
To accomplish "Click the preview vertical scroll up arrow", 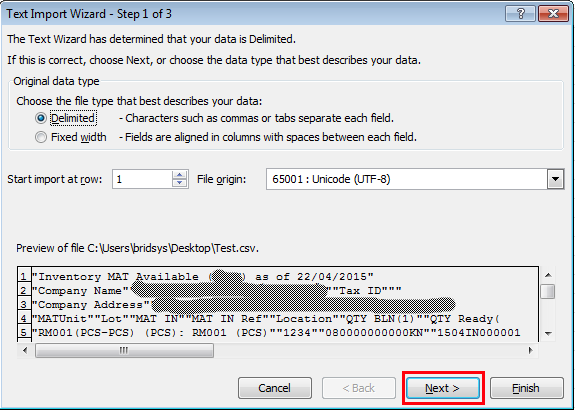I will 548,275.
